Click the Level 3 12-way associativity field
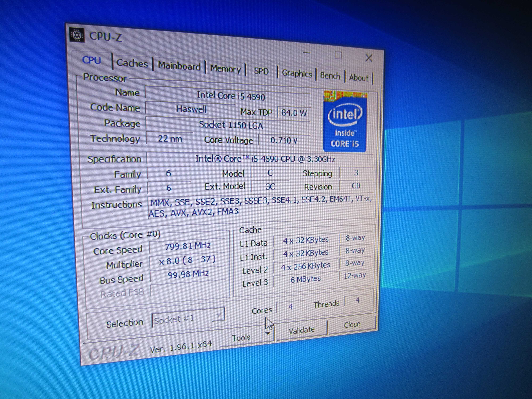Image resolution: width=532 pixels, height=399 pixels. [355, 275]
